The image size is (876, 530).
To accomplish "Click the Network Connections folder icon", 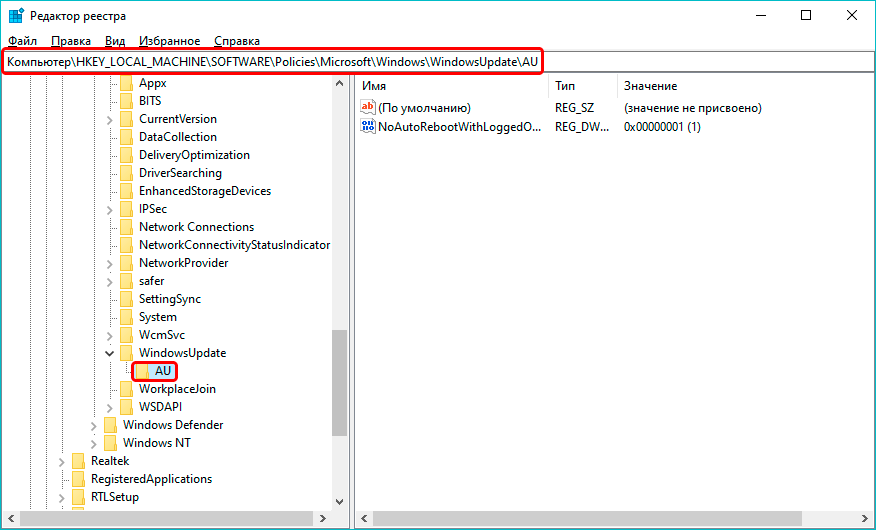I will [x=127, y=227].
